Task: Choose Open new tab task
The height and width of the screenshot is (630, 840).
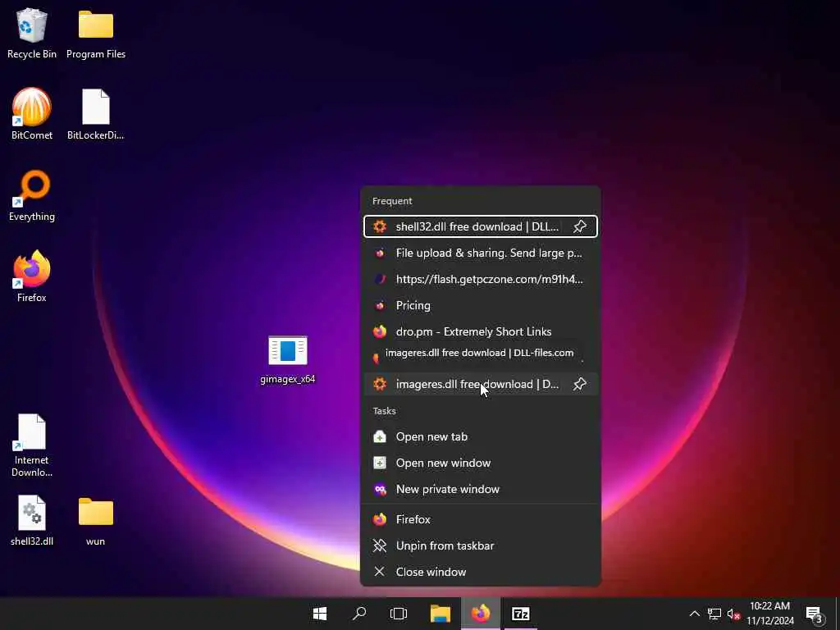Action: (481, 436)
